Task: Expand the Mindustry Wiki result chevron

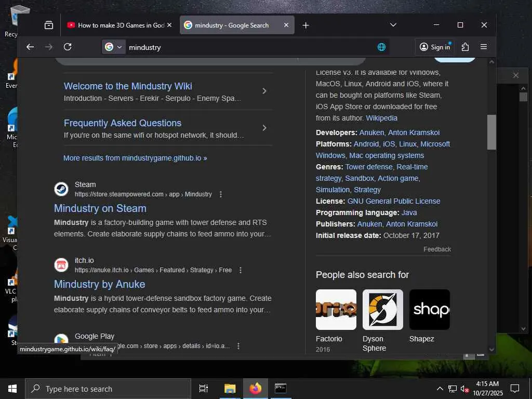Action: [x=264, y=91]
